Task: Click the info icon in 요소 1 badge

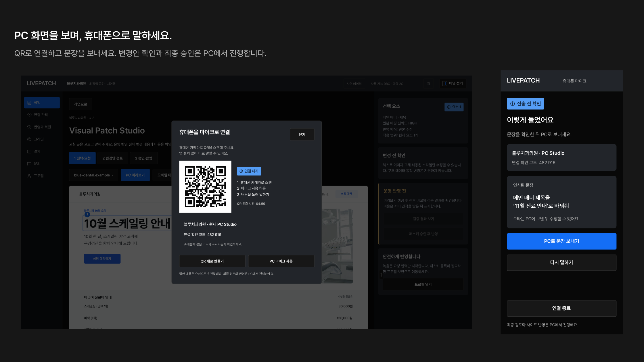Action: [448, 107]
